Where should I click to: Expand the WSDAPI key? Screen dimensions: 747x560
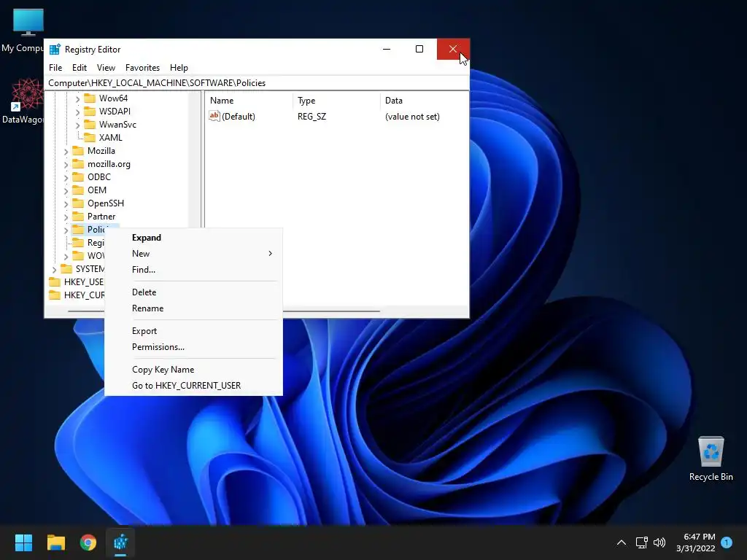77,112
